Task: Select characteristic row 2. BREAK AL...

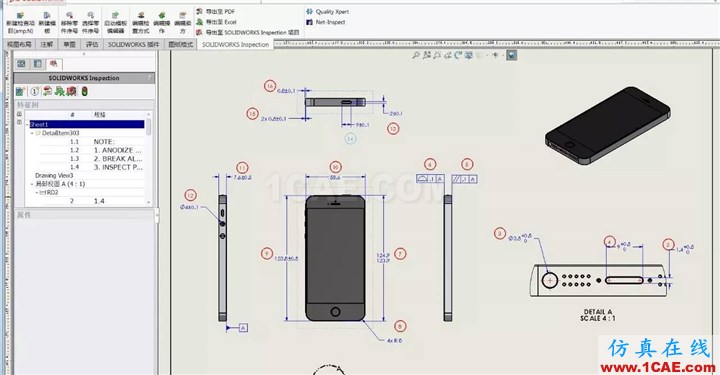Action: coord(92,159)
